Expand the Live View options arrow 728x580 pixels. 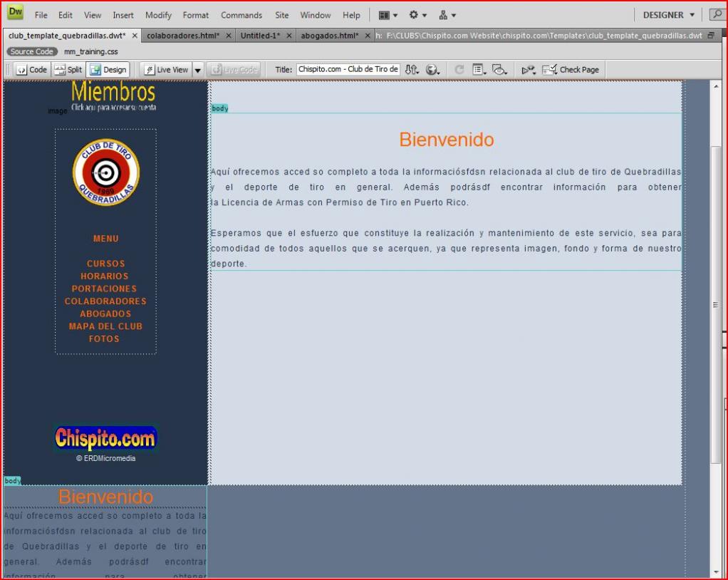pyautogui.click(x=198, y=70)
